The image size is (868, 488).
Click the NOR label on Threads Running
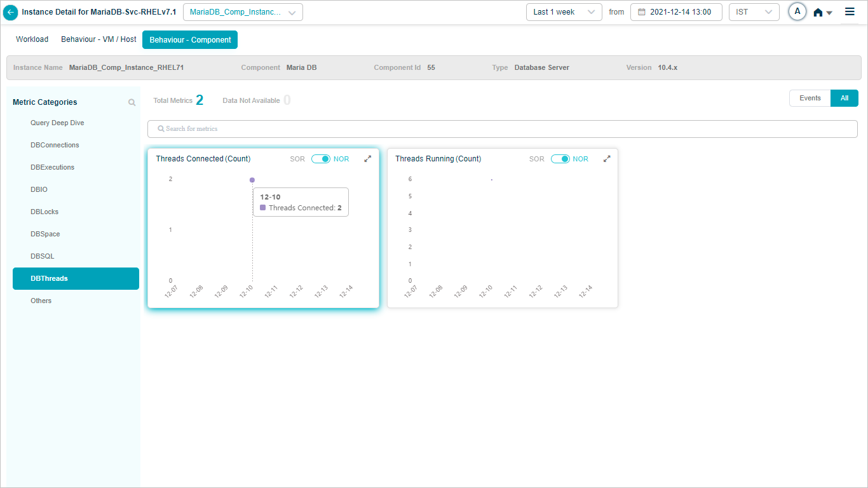tap(581, 159)
